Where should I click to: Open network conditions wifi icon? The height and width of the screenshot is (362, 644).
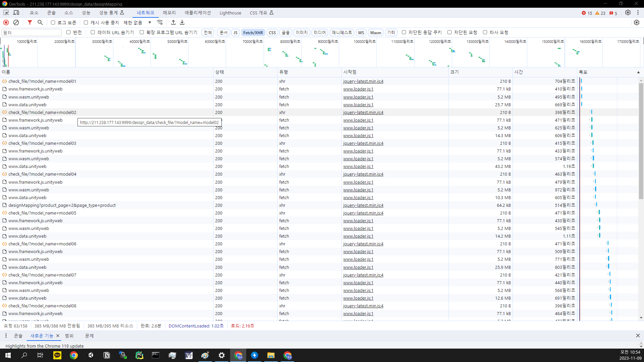[x=160, y=22]
